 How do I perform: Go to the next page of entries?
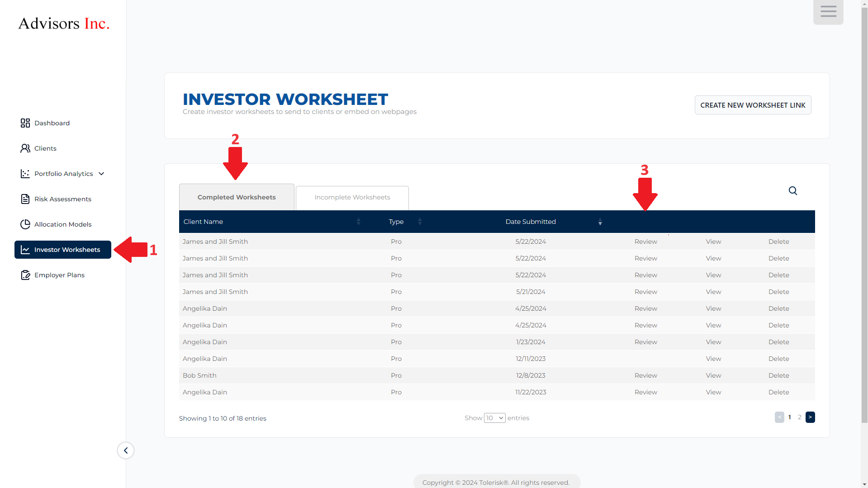[810, 417]
